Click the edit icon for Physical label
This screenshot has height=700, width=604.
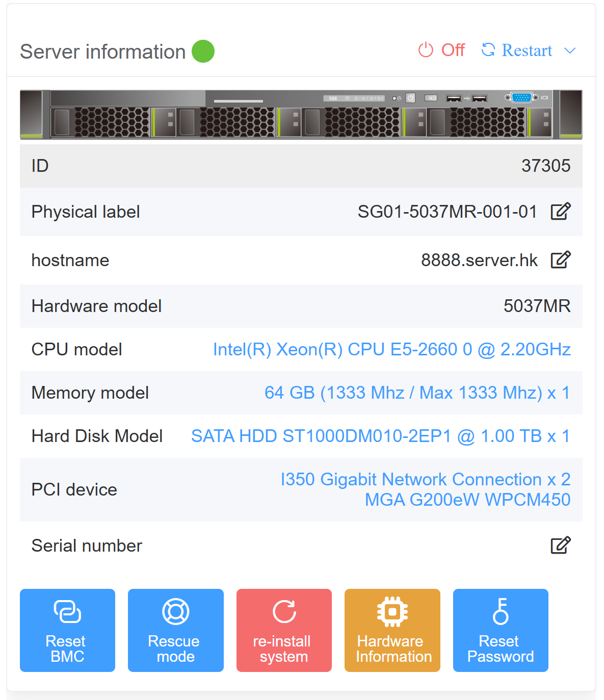coord(560,212)
